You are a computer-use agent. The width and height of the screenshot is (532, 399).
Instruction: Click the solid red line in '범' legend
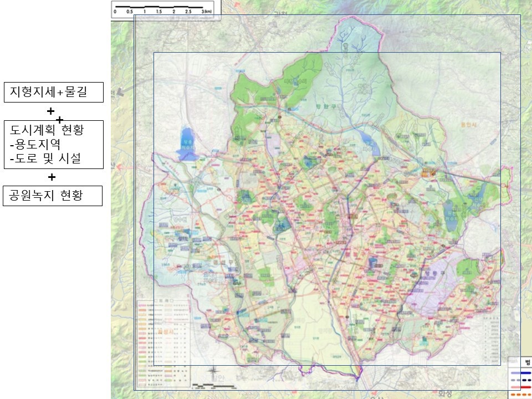521,387
